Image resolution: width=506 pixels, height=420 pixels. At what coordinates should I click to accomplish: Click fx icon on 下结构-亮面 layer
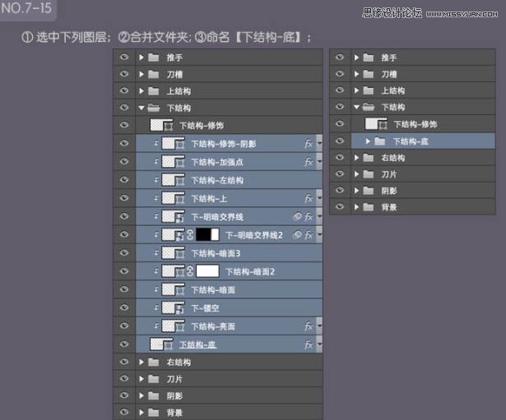pos(309,326)
